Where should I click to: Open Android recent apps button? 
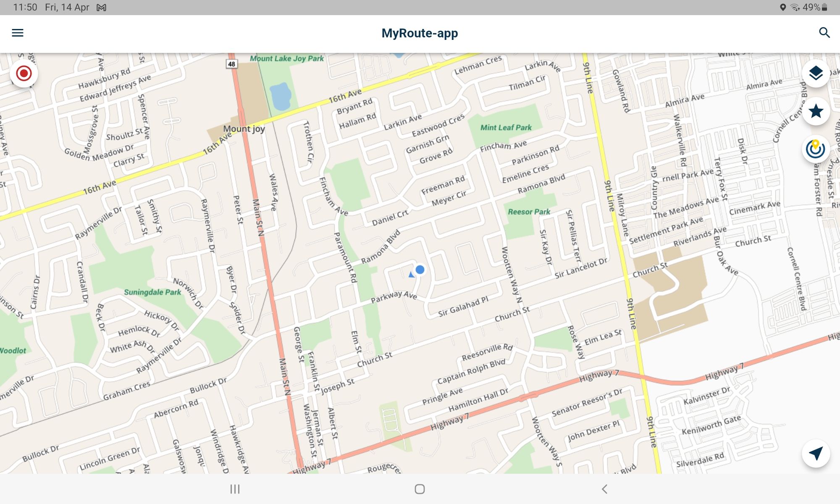(235, 489)
